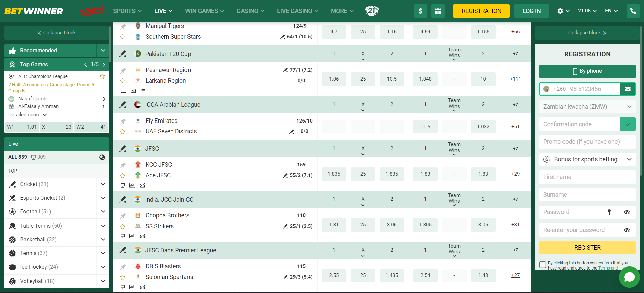Open live stream monitor for Chopda Brothers match

coord(123,236)
